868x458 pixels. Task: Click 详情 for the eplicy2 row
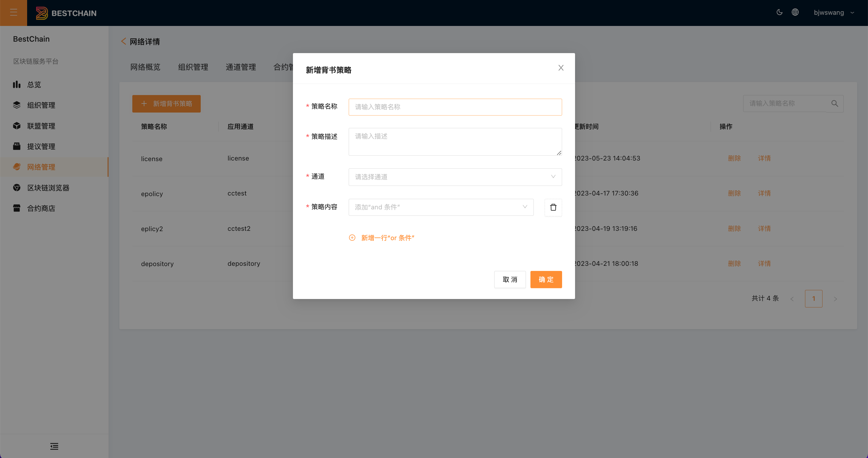pos(764,228)
